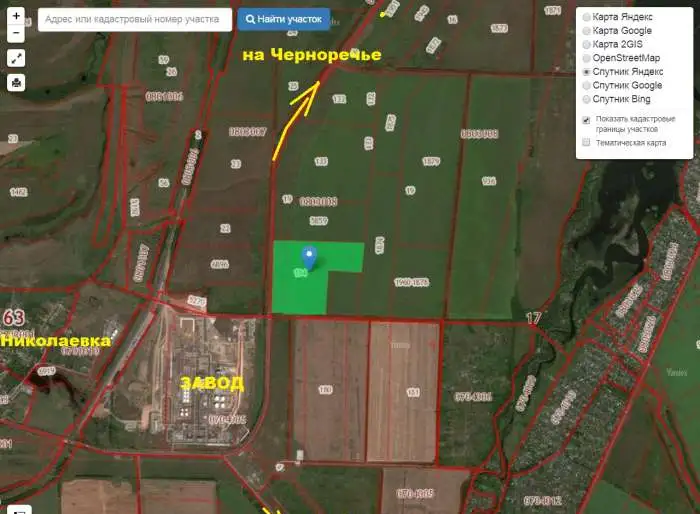Switch to Карта 2GIS layer
This screenshot has height=514, width=700.
(587, 45)
